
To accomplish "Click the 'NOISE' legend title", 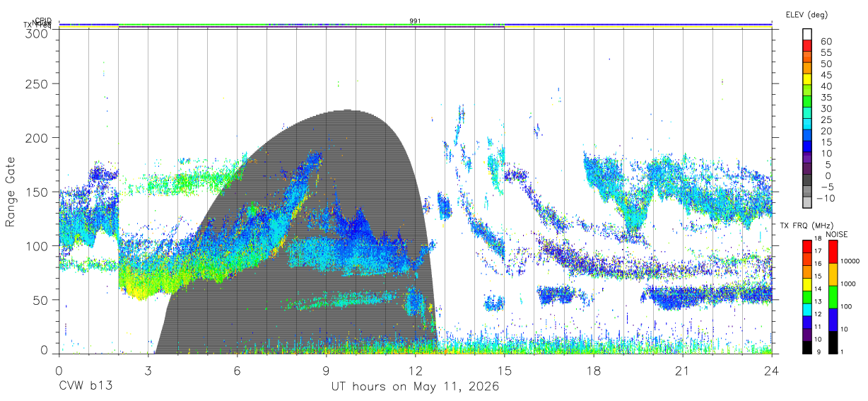I will click(836, 234).
